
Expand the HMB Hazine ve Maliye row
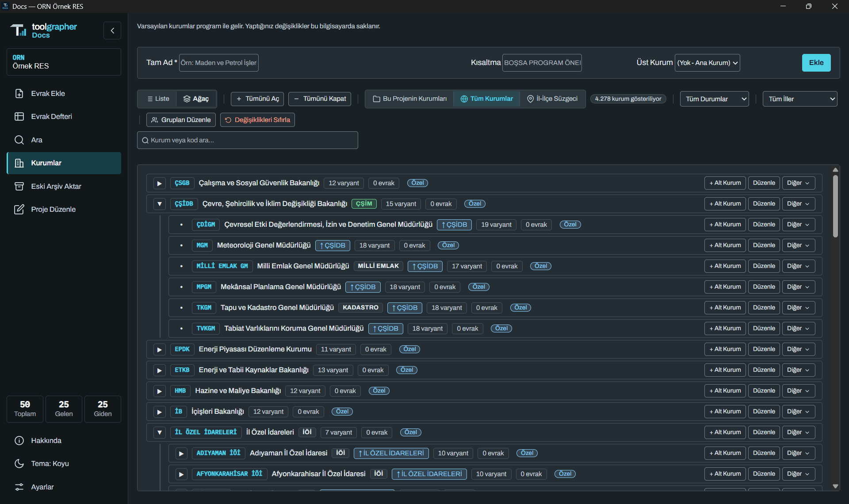click(159, 391)
